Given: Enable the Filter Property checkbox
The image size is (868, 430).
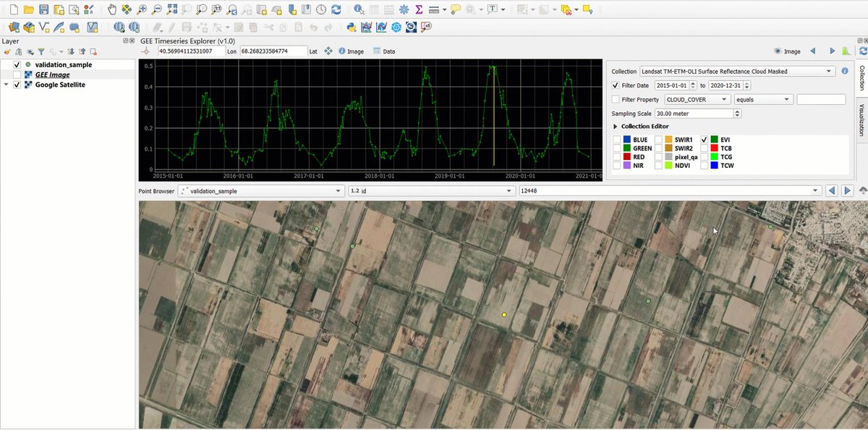Looking at the screenshot, I should [x=616, y=99].
